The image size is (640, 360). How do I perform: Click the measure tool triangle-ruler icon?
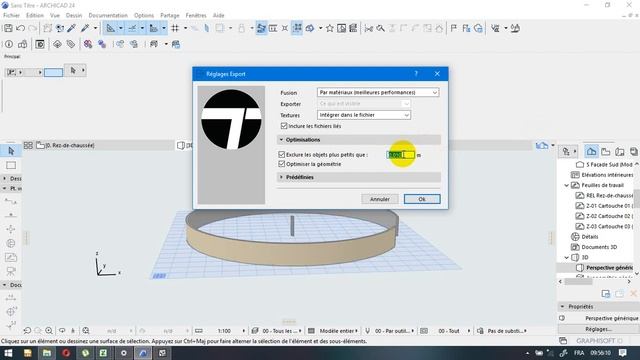click(x=111, y=28)
